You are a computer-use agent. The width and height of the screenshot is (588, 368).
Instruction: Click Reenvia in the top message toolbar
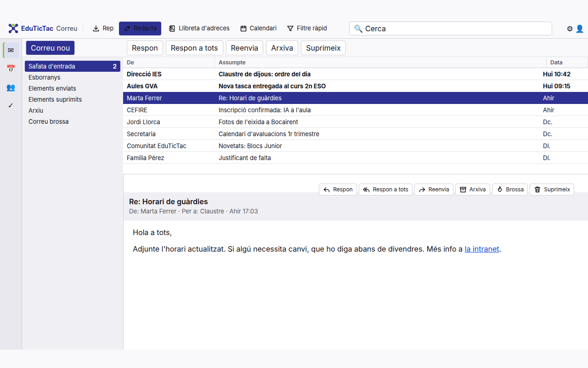pos(245,48)
